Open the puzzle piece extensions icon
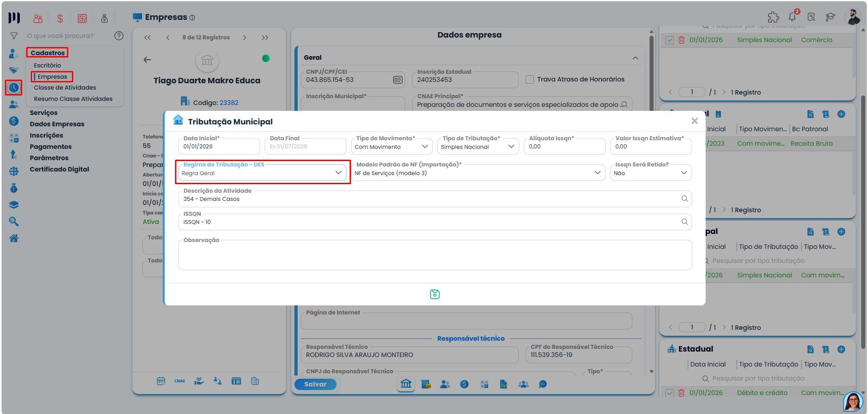 point(773,17)
